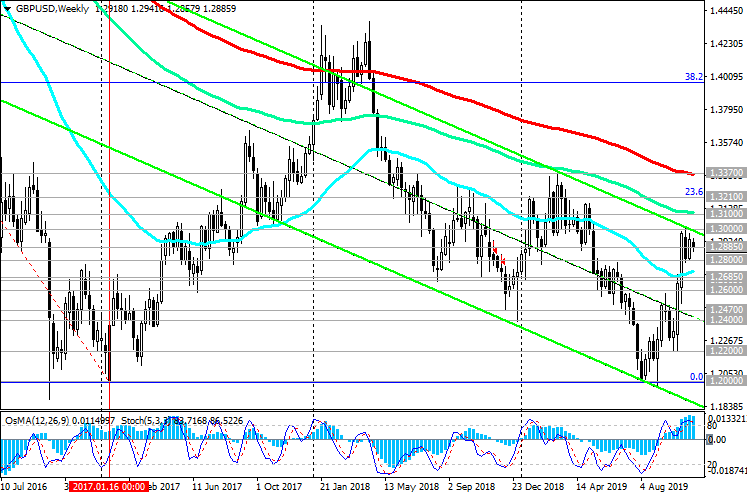Click the 1 Oct 2017 date label

click(279, 487)
